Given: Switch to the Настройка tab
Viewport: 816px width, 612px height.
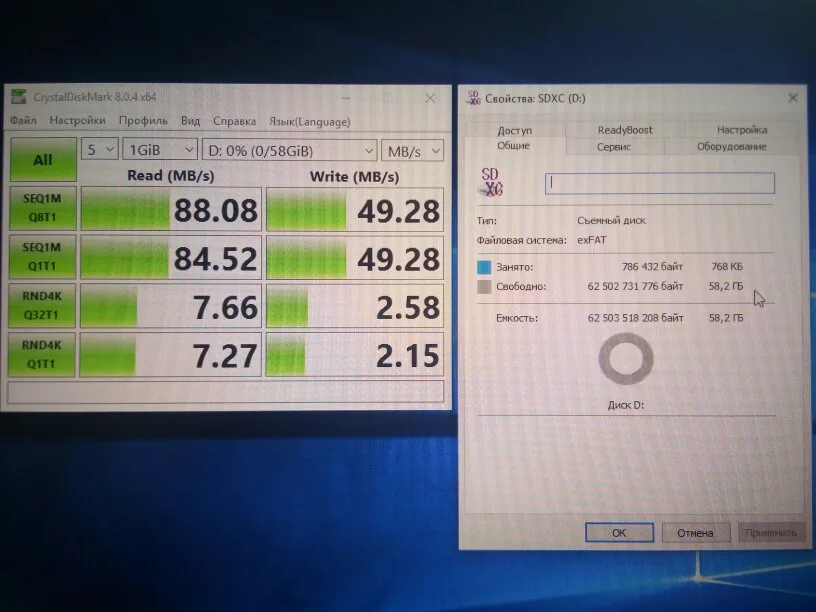Looking at the screenshot, I should click(742, 130).
